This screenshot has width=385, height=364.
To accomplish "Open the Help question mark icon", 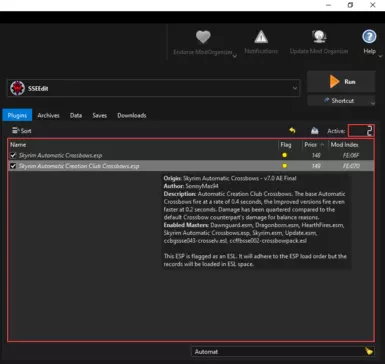I will tap(369, 37).
